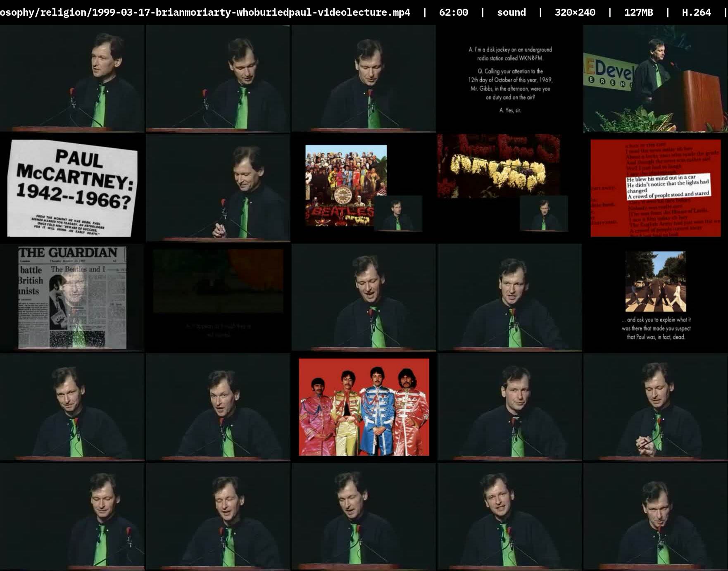Open the 'Paul McCartney: 1942--1966?' clipping frame
This screenshot has height=571, width=728.
[72, 188]
